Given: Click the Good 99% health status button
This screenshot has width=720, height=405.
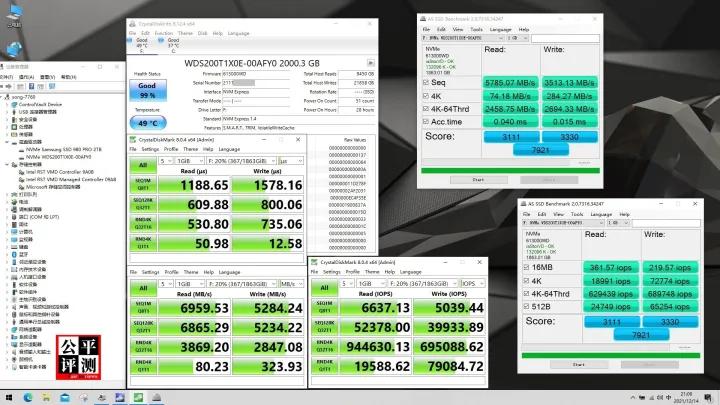Looking at the screenshot, I should (x=147, y=90).
